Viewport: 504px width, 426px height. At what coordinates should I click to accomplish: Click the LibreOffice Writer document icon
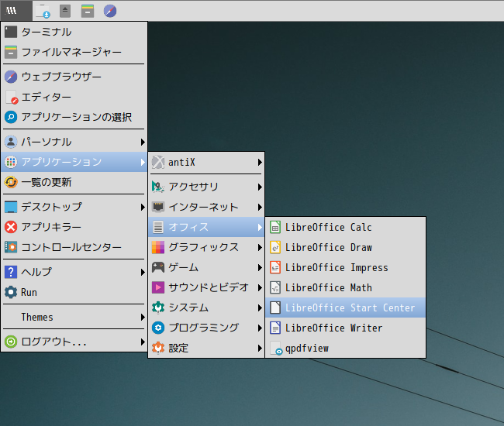[x=275, y=328]
